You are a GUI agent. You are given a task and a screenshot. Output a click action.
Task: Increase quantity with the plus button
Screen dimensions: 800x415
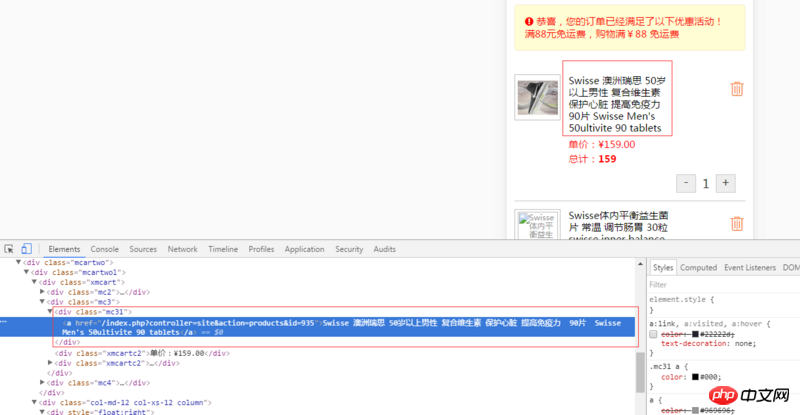[726, 183]
